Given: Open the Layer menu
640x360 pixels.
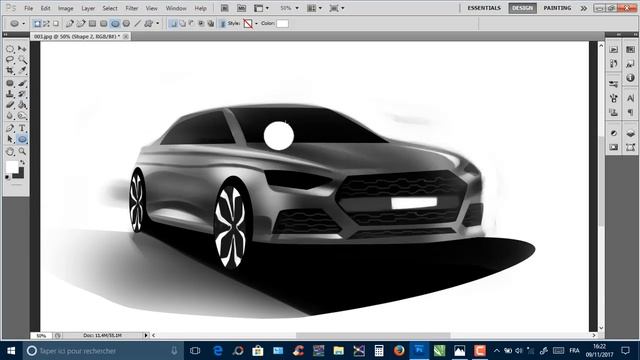Looking at the screenshot, I should pos(88,8).
